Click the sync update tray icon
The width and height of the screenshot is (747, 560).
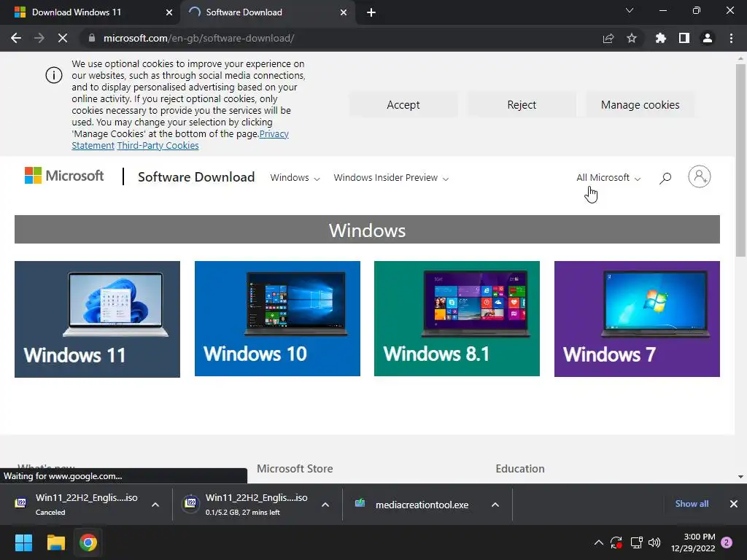(x=616, y=542)
